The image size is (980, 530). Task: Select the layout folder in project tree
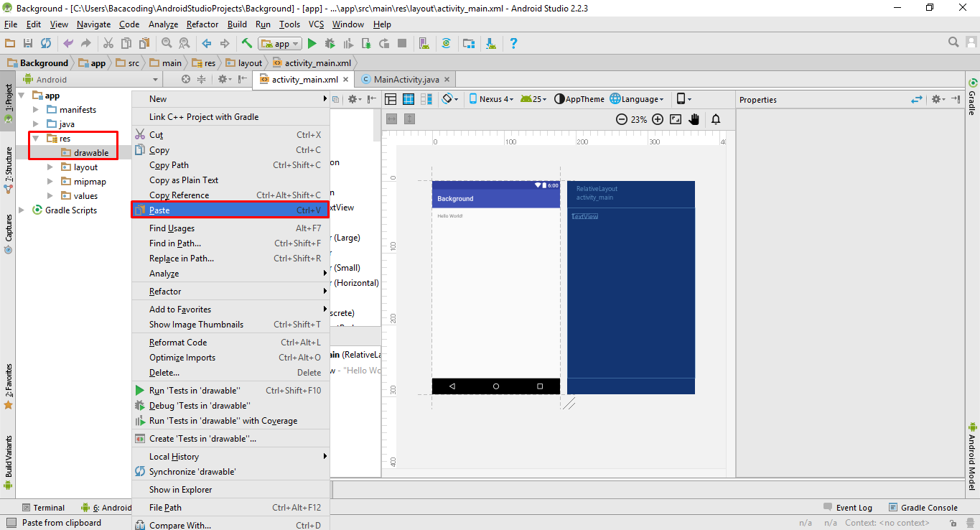pos(85,167)
